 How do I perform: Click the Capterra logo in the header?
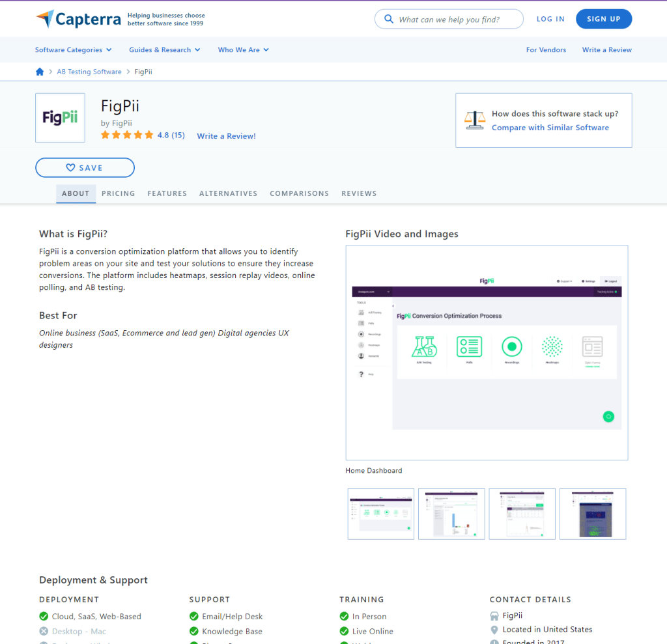click(78, 19)
